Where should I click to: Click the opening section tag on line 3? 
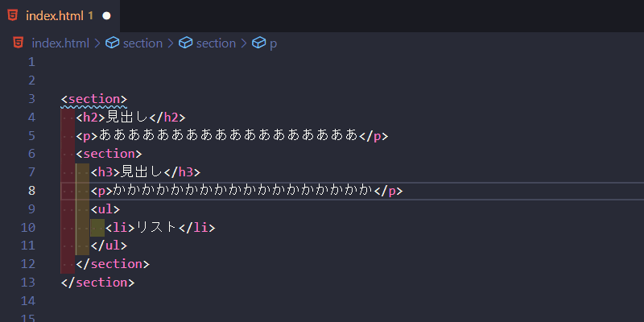click(x=94, y=99)
